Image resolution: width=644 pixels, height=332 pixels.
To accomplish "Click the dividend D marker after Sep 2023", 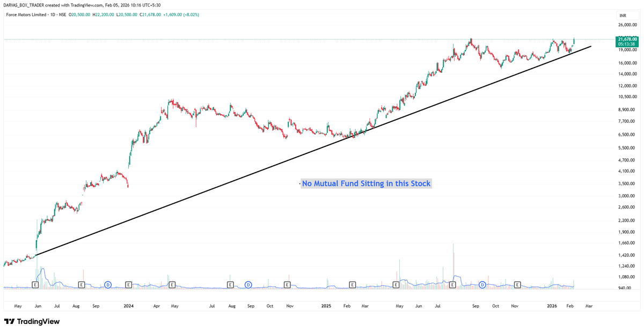I will (x=108, y=284).
